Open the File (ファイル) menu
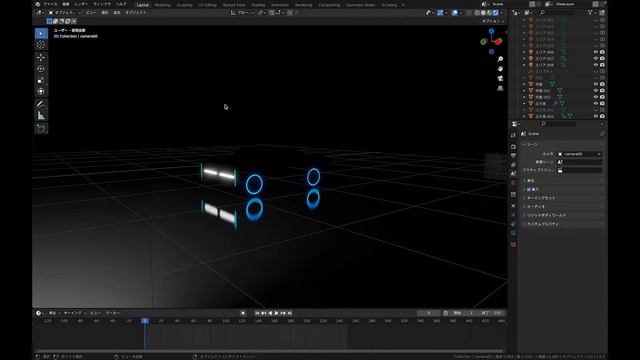Image resolution: width=640 pixels, height=360 pixels. pos(50,4)
